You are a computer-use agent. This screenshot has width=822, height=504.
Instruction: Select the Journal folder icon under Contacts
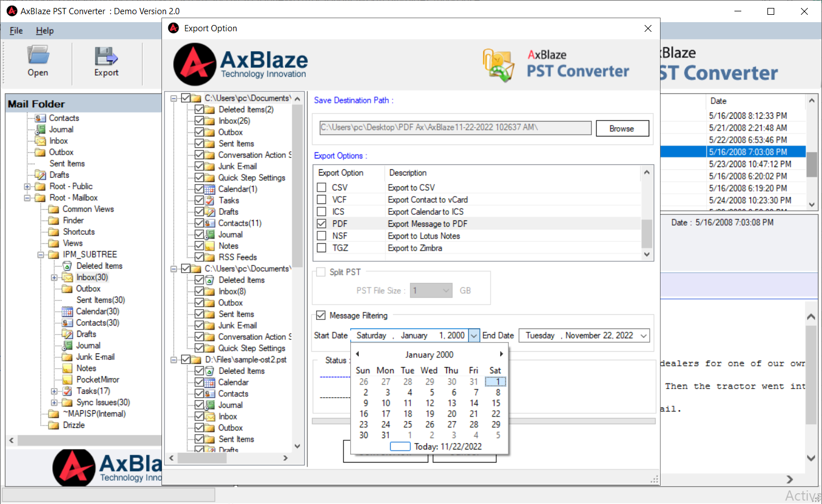click(x=40, y=130)
